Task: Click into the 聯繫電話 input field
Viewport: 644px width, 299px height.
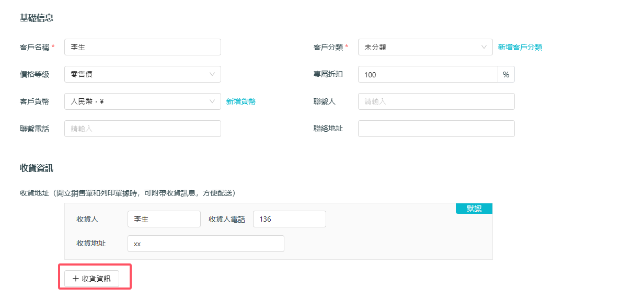Action: [142, 129]
